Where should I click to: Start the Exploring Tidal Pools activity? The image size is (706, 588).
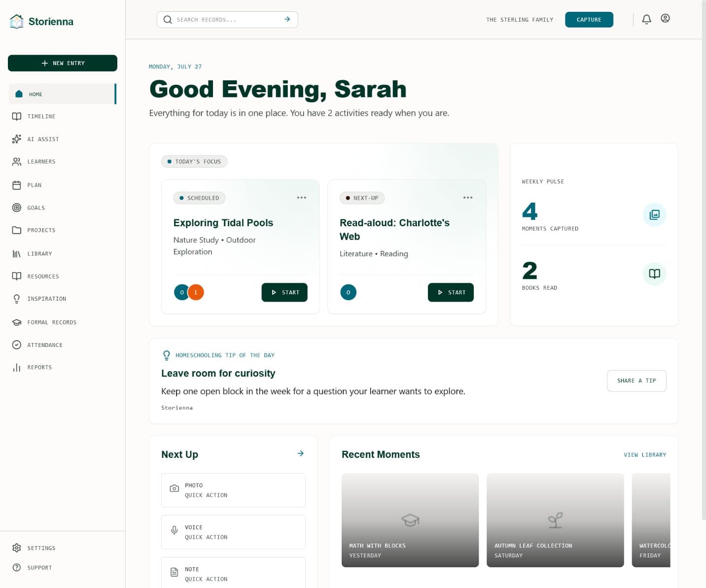tap(284, 292)
